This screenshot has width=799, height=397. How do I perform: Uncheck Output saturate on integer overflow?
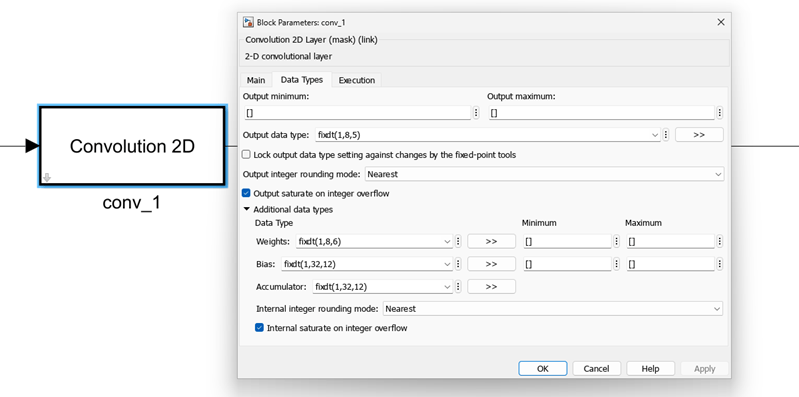click(246, 193)
